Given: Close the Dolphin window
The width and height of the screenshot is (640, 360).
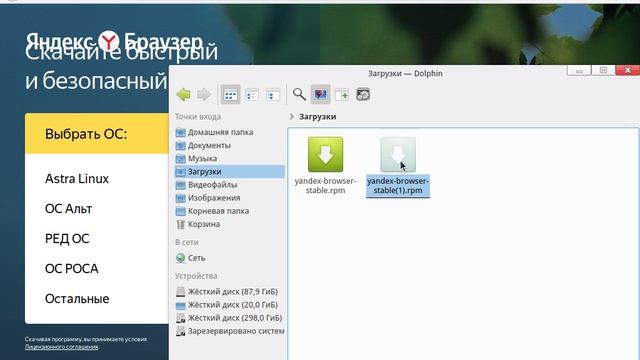Looking at the screenshot, I should (628, 70).
